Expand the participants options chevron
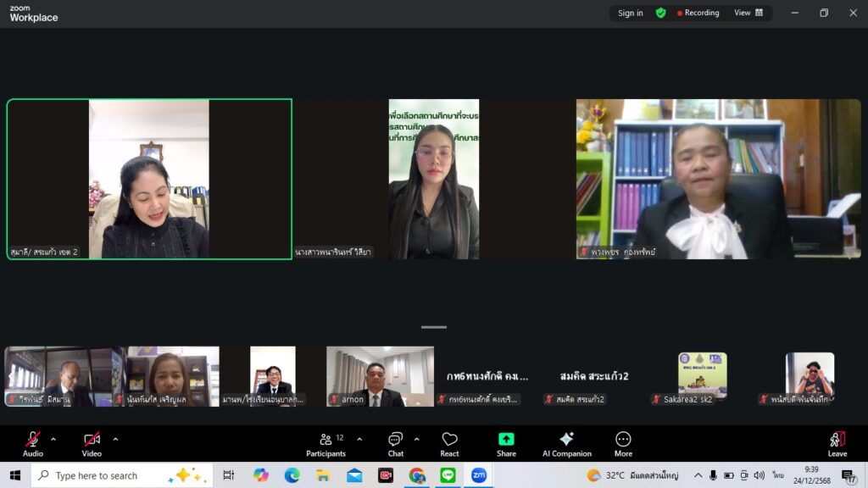 (x=359, y=439)
